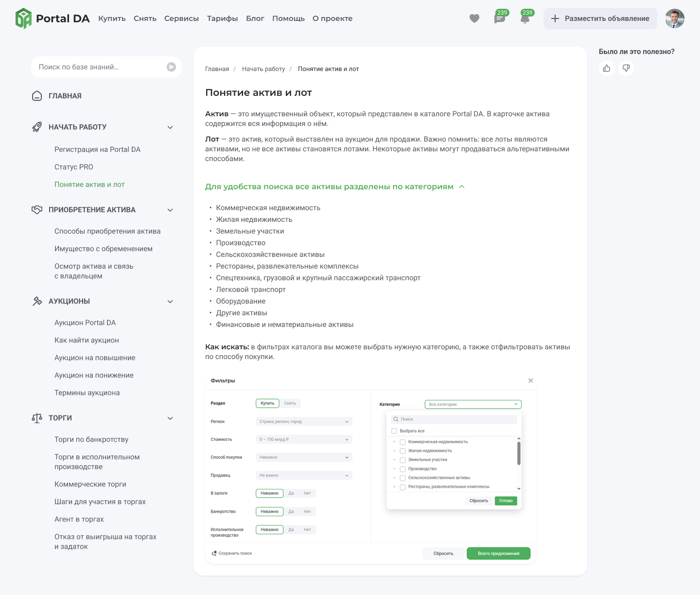This screenshot has width=700, height=595.
Task: Open messages chat icon with 239 badge
Action: (x=500, y=18)
